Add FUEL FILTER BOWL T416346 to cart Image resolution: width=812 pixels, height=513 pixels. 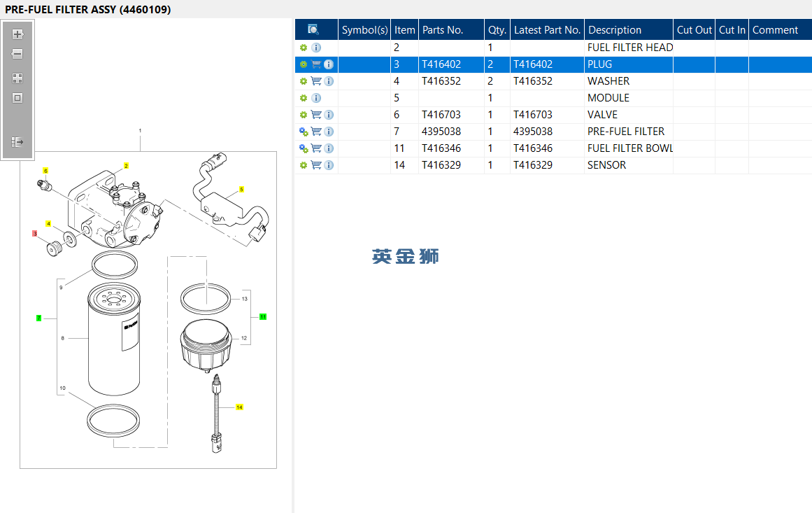316,148
